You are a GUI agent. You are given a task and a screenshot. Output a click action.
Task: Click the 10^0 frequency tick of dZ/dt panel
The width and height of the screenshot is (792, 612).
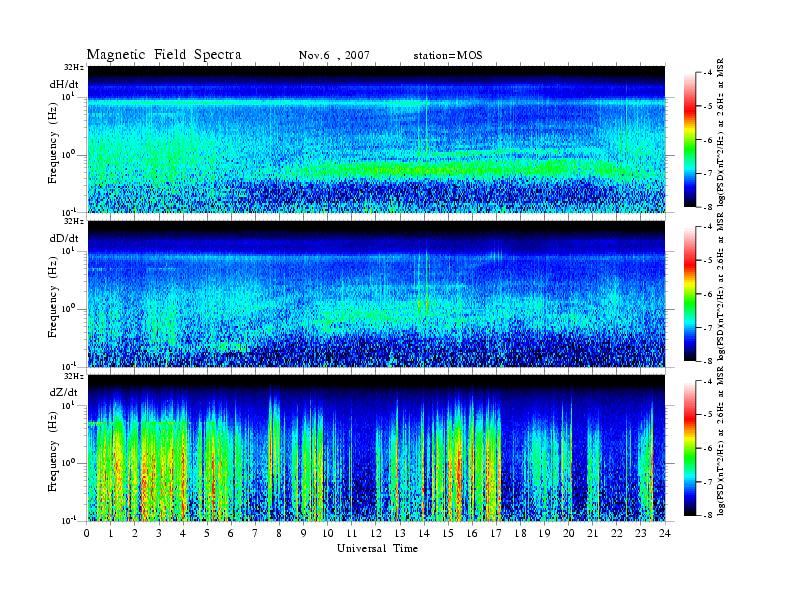click(68, 463)
